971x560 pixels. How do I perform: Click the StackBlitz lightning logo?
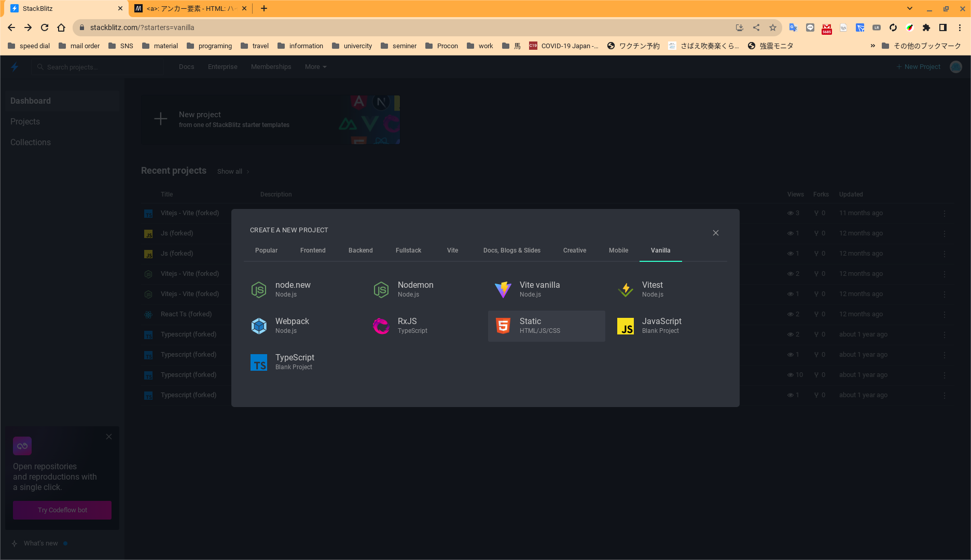tap(15, 67)
